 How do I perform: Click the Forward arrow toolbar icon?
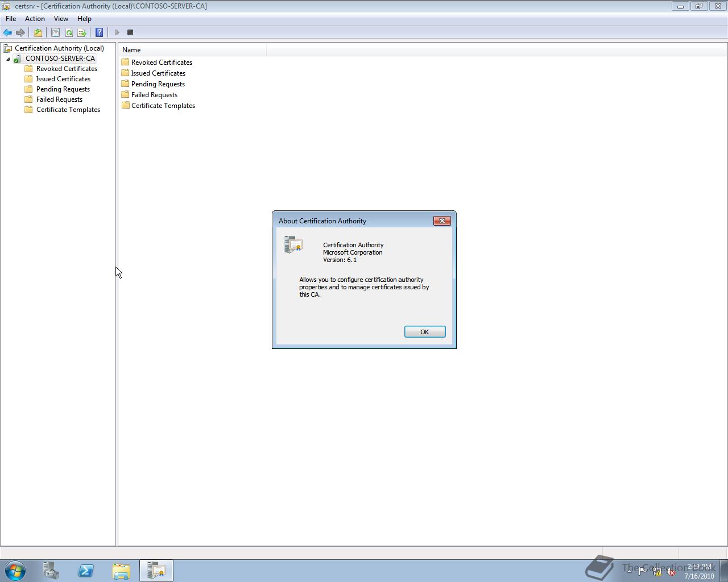click(x=20, y=32)
